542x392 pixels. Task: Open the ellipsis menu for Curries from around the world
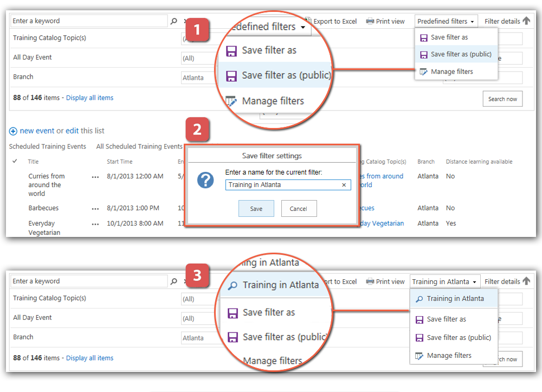click(95, 177)
